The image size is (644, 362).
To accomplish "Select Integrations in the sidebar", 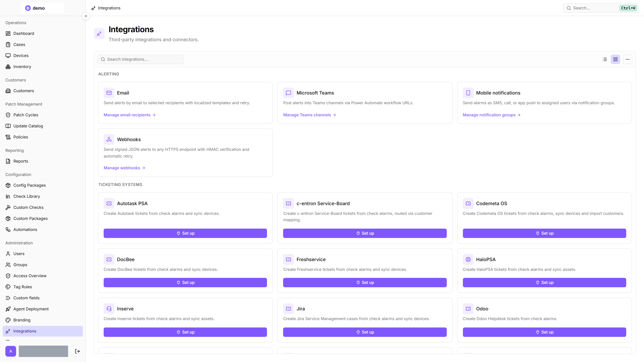I will coord(43,331).
